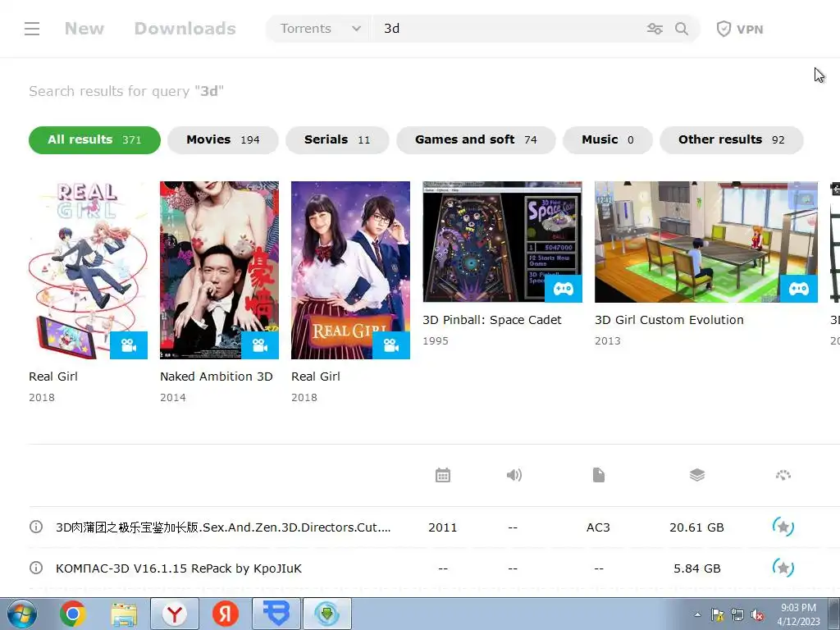Click gamepad badge on 3D Pinball thumbnail
Viewport: 840px width, 630px height.
pos(563,289)
